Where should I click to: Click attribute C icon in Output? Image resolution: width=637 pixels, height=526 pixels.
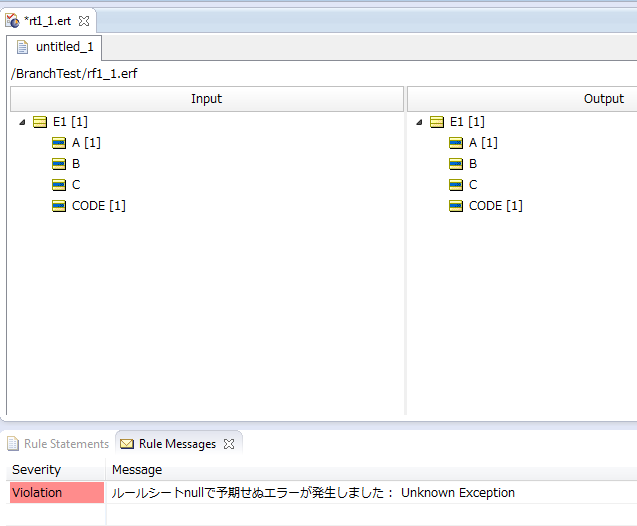[456, 185]
